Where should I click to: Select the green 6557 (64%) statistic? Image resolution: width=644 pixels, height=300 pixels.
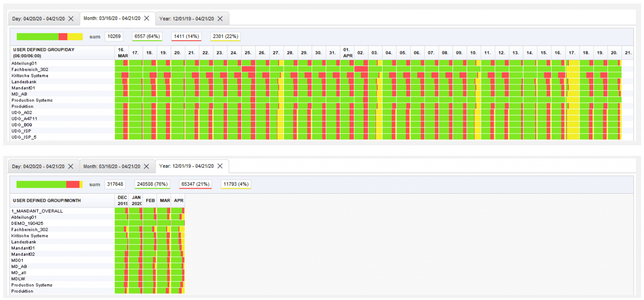point(147,36)
